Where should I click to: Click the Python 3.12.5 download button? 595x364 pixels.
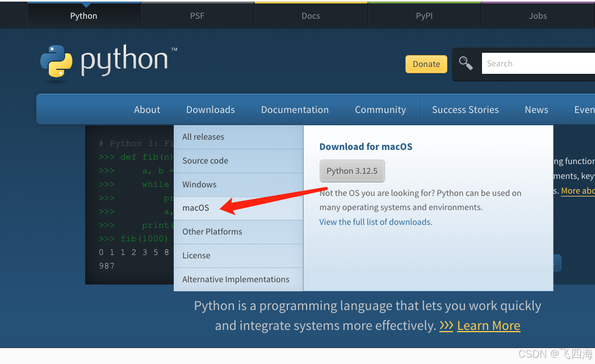tap(352, 171)
